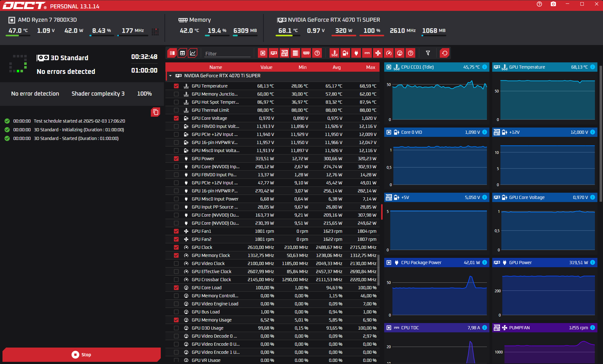603x364 pixels.
Task: Toggle the voltage sensor type filter
Action: point(345,53)
